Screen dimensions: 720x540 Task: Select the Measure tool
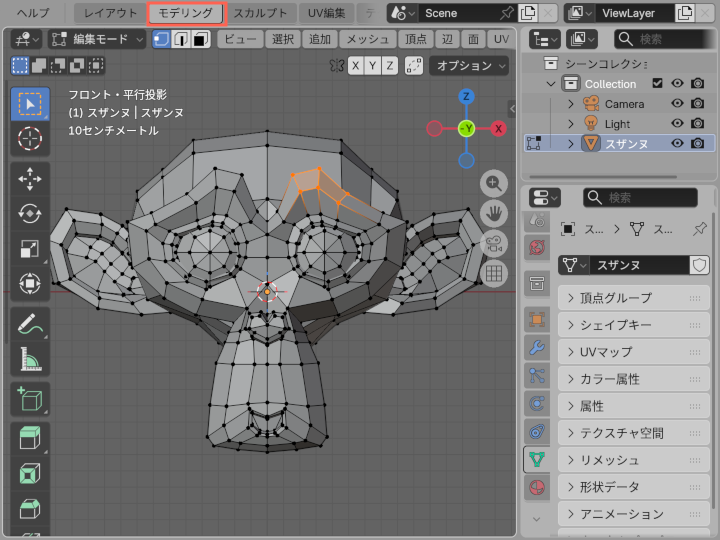30,359
